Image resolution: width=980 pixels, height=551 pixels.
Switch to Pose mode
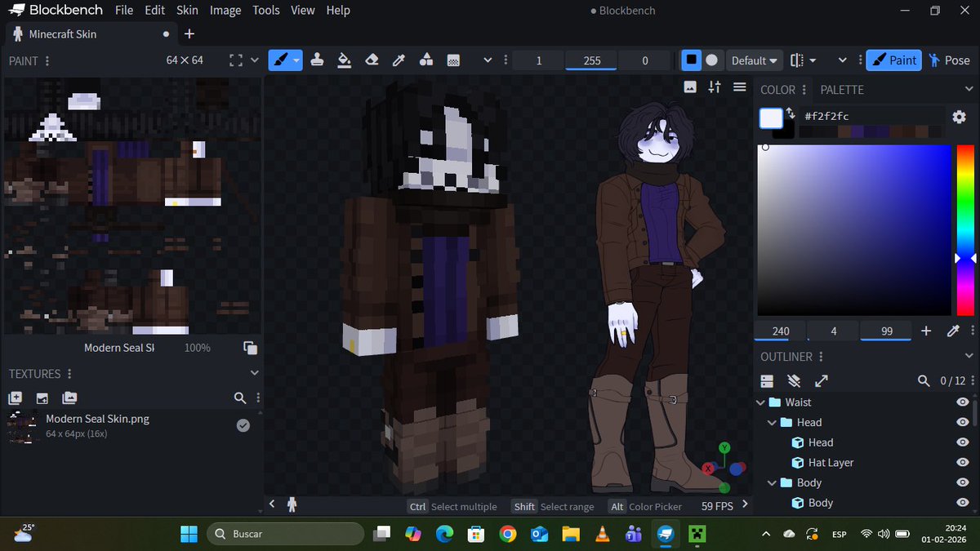949,60
